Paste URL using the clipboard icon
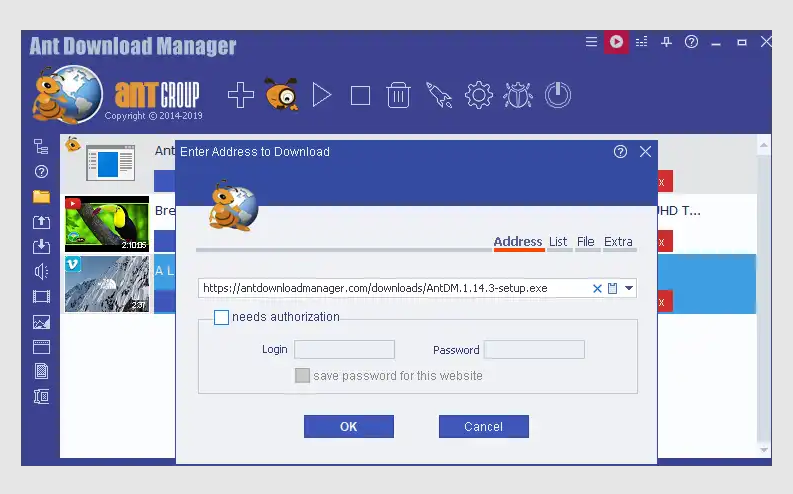 tap(613, 288)
